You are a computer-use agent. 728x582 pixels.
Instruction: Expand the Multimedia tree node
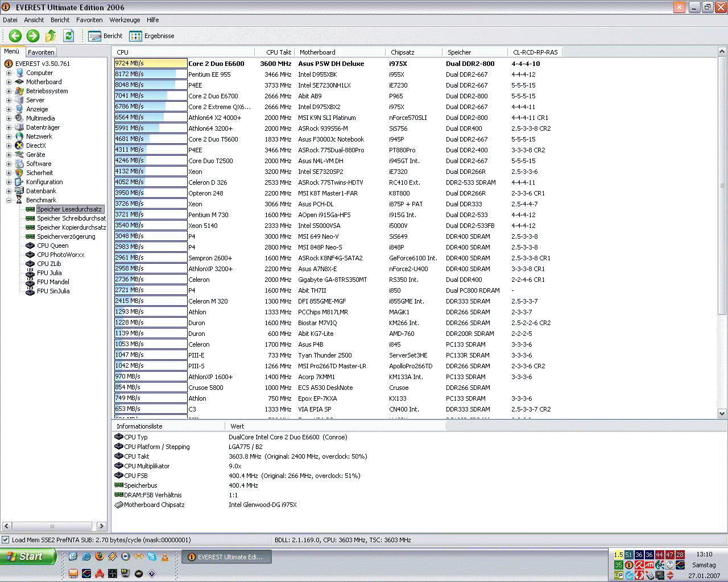[9, 118]
